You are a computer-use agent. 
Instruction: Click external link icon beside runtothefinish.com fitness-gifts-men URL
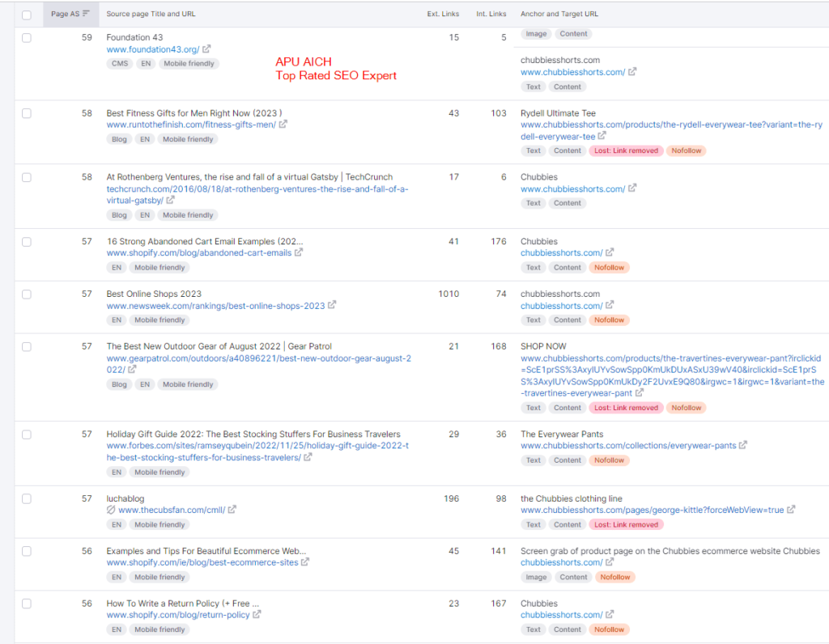click(283, 125)
